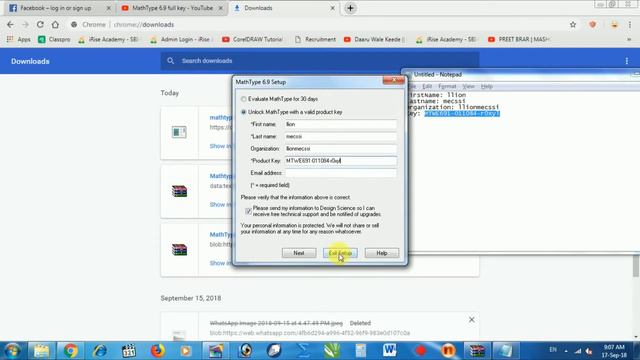Click the Organization input field
Image resolution: width=640 pixels, height=360 pixels.
(340, 149)
